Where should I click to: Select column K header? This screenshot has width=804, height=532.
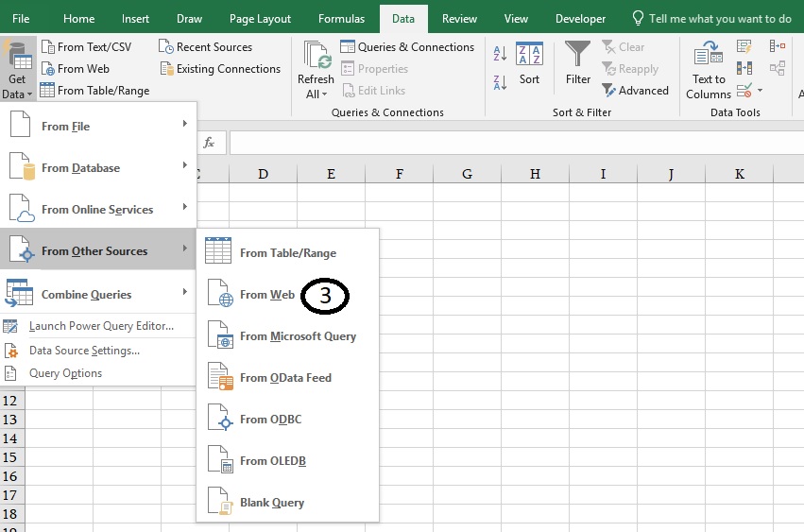pyautogui.click(x=740, y=174)
